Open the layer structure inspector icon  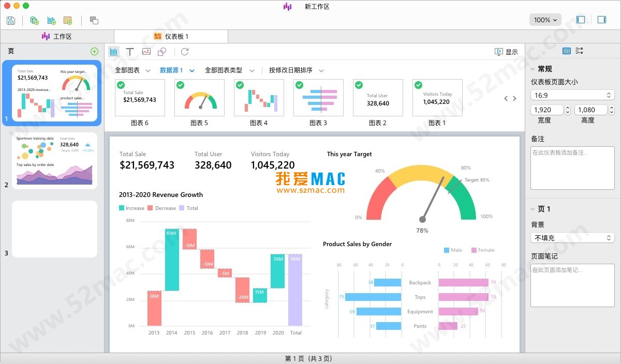[x=580, y=51]
